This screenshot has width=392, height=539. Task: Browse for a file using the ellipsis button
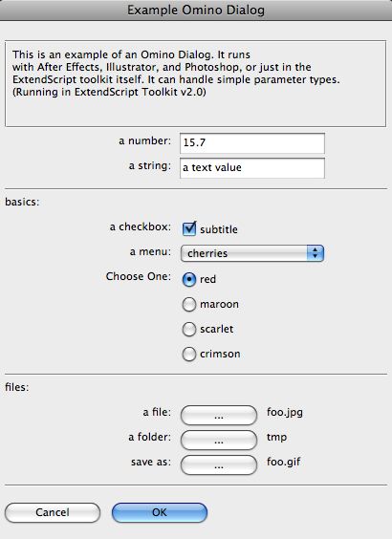[x=219, y=416]
